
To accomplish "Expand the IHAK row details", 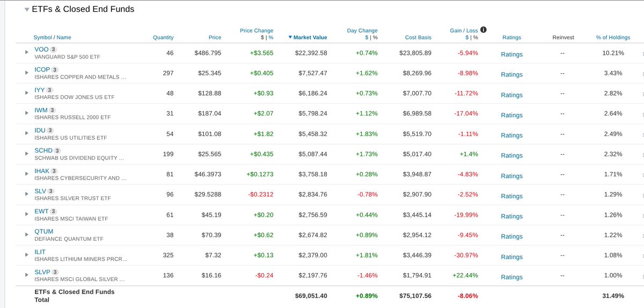I will pos(26,174).
